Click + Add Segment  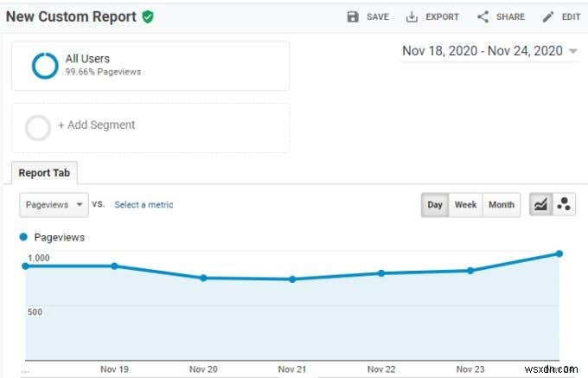pyautogui.click(x=96, y=125)
